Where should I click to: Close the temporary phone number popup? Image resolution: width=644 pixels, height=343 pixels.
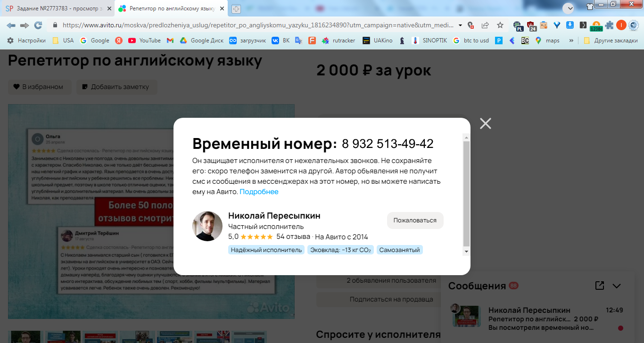coord(485,123)
